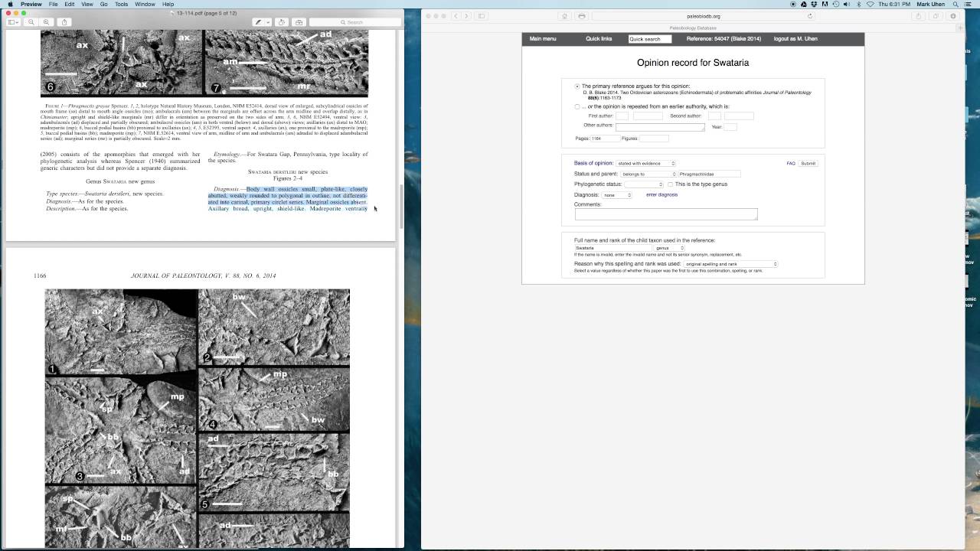Click logout as M. Uhen
Screen dimensions: 980x551
click(795, 39)
